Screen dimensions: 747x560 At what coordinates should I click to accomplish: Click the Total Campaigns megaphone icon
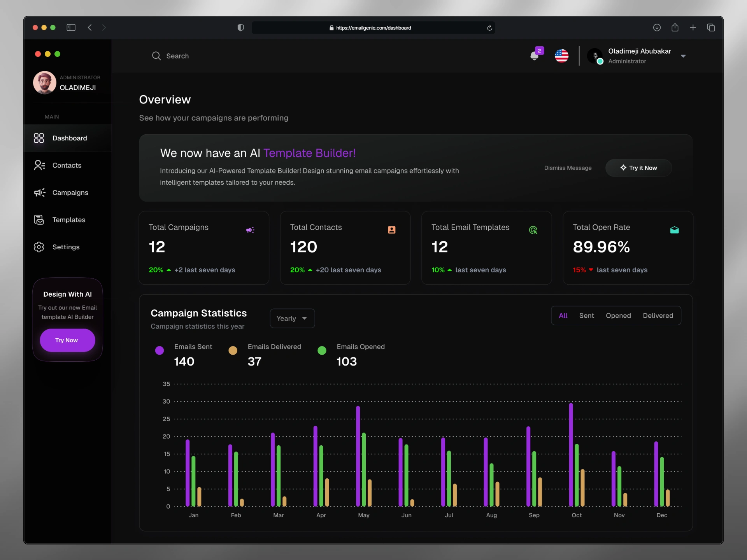(250, 230)
